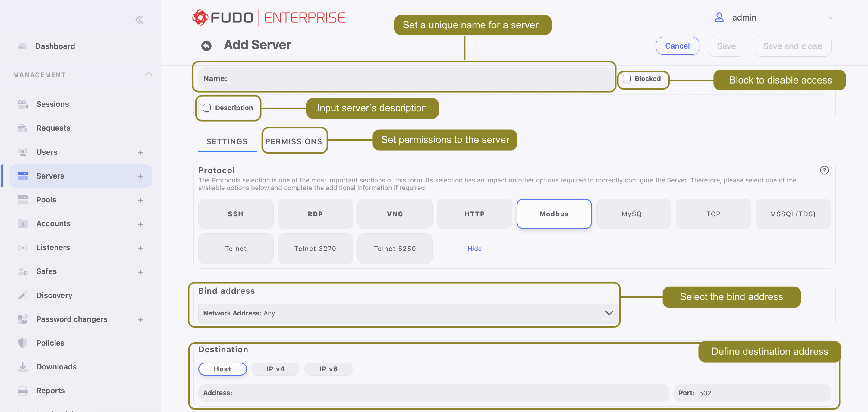Open the Protocol help question-mark icon
The image size is (868, 412).
point(824,170)
